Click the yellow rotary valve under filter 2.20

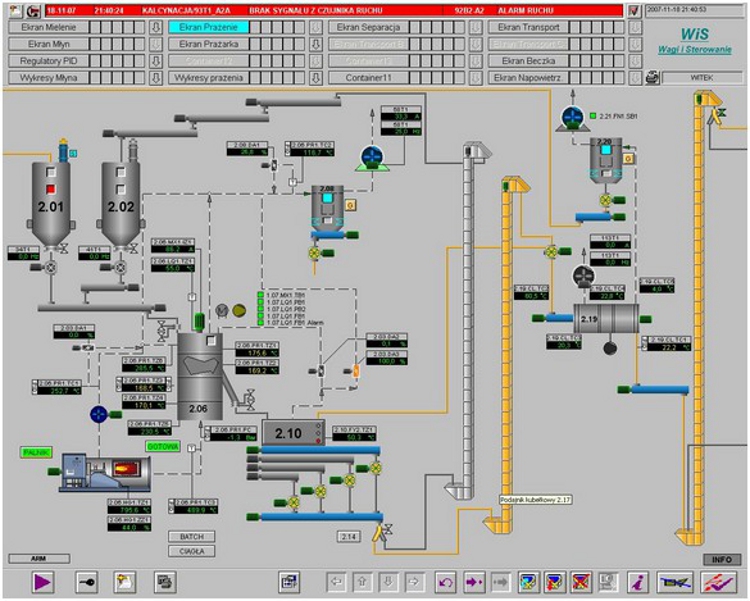[606, 200]
